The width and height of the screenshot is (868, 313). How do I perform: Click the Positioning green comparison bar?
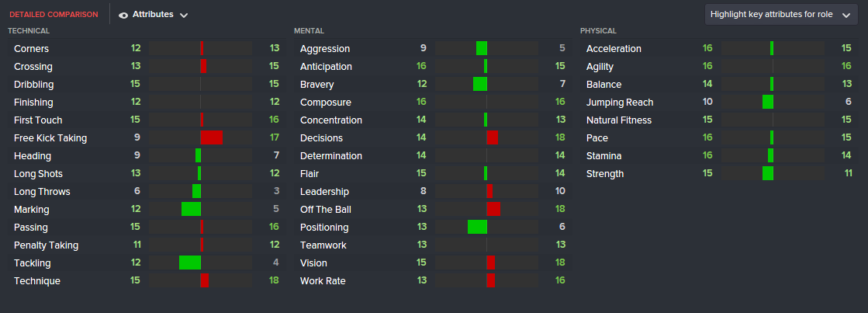click(477, 227)
